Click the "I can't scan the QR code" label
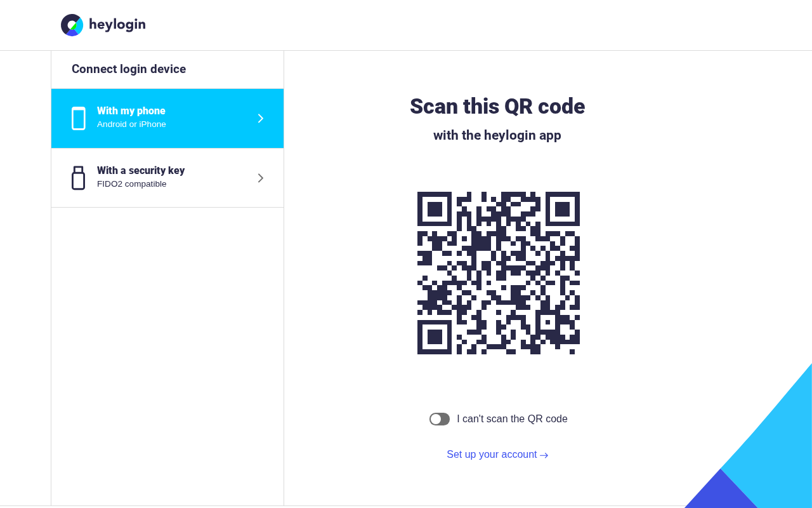812x508 pixels. [512, 419]
